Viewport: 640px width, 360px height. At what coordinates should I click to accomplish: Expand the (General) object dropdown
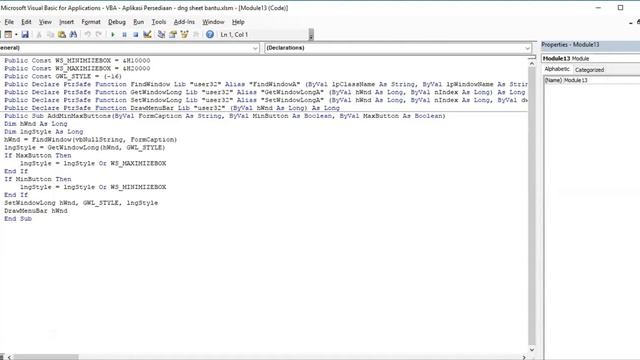[x=255, y=48]
